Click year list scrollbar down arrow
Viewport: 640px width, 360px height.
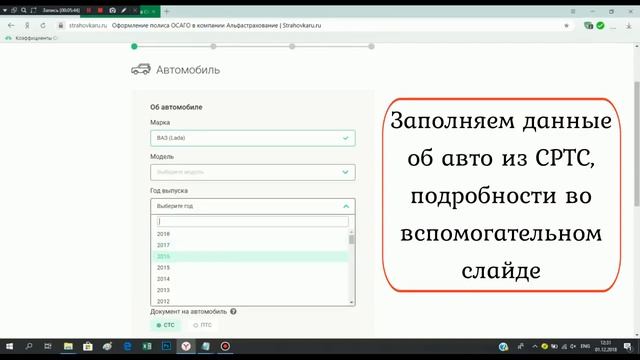tap(351, 302)
